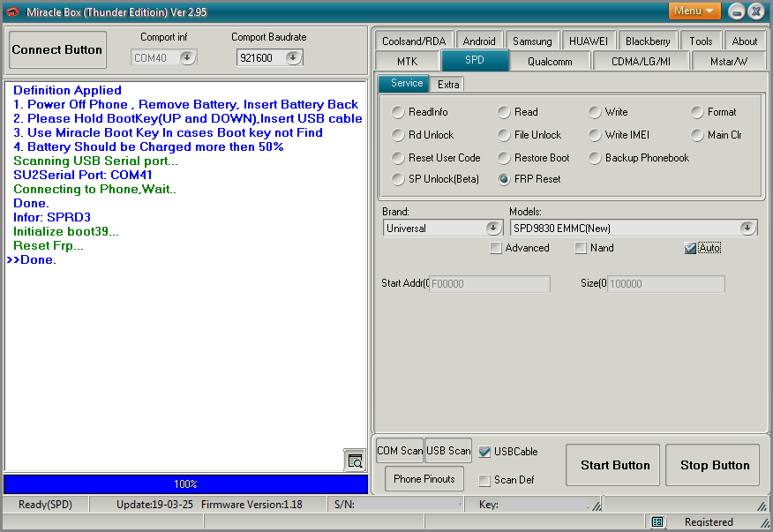Click the Firmware Version:1.18 status text
The image size is (773, 532).
click(x=251, y=505)
